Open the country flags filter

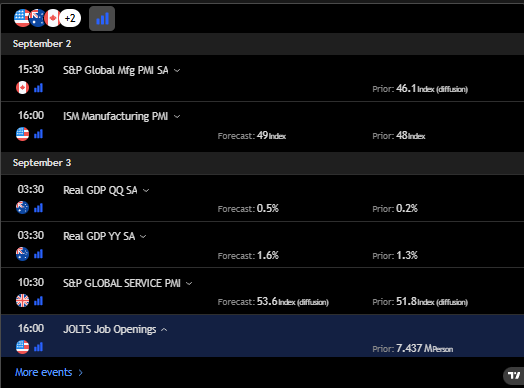[x=47, y=18]
